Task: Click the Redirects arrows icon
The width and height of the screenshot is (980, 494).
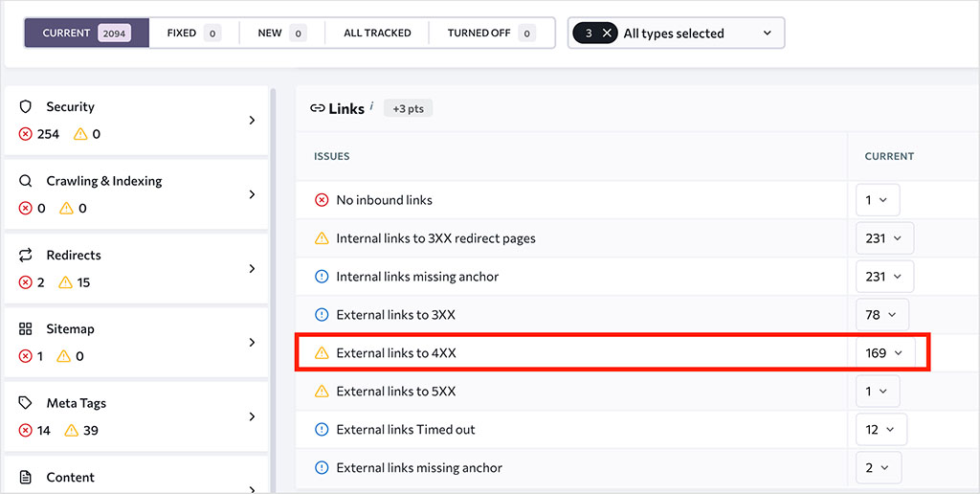Action: coord(25,255)
